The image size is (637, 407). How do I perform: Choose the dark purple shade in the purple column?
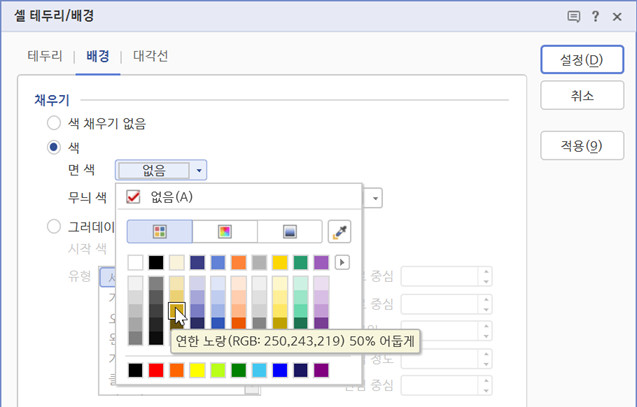coord(321,323)
